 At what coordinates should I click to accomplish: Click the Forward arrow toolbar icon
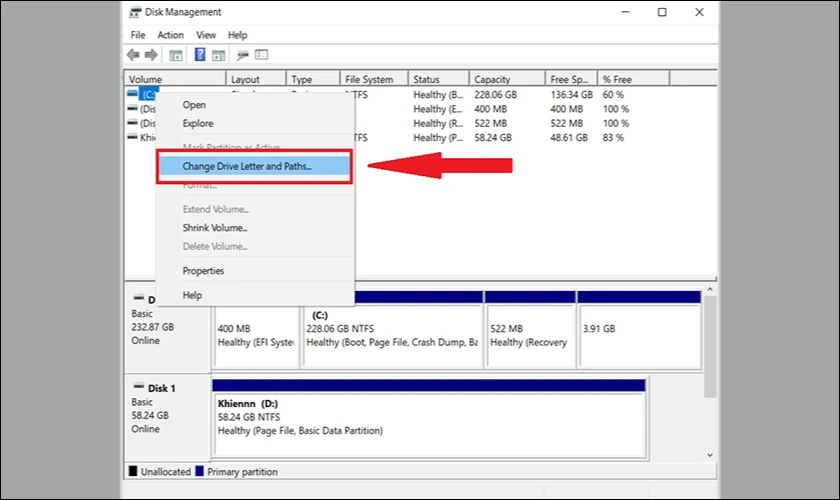pyautogui.click(x=151, y=55)
